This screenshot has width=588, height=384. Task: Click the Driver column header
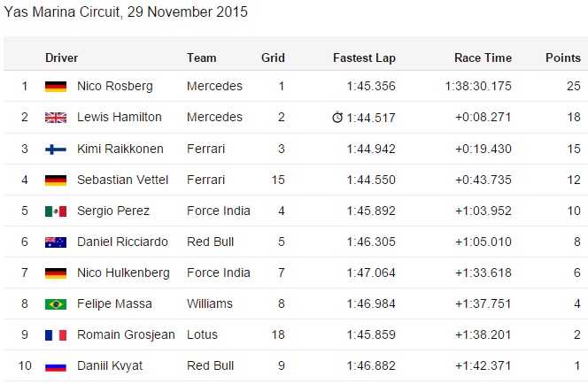coord(62,58)
